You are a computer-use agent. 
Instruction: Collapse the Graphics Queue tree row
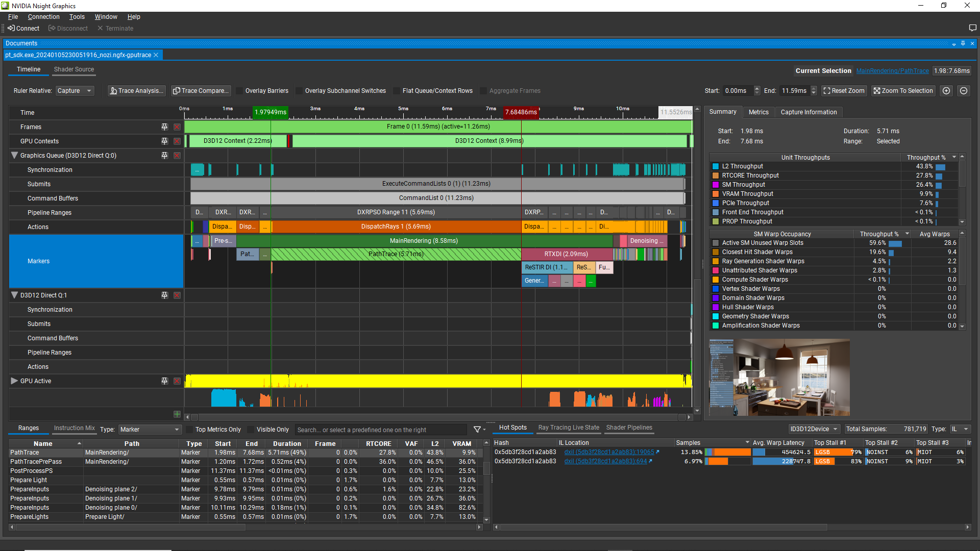(14, 156)
